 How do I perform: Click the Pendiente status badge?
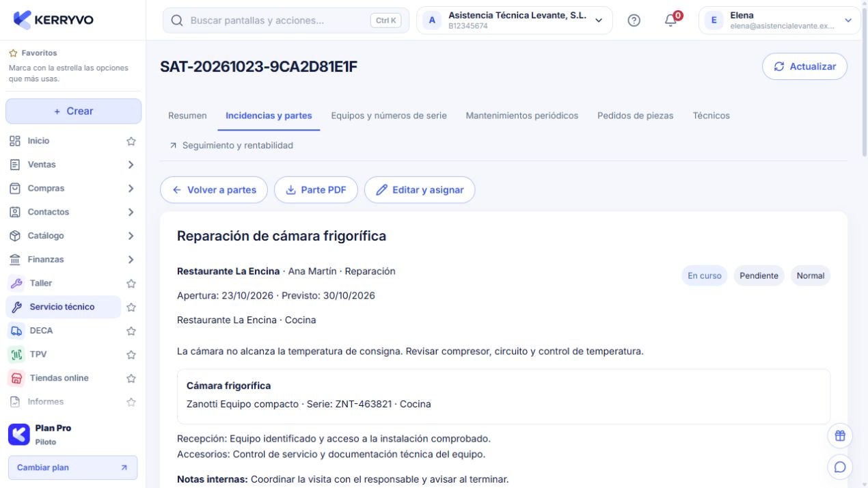pos(759,275)
